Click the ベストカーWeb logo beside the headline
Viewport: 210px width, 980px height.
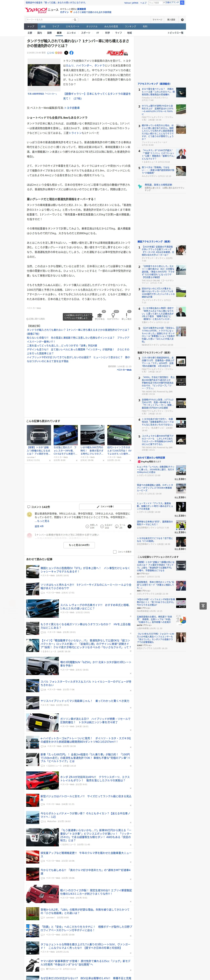[x=117, y=53]
